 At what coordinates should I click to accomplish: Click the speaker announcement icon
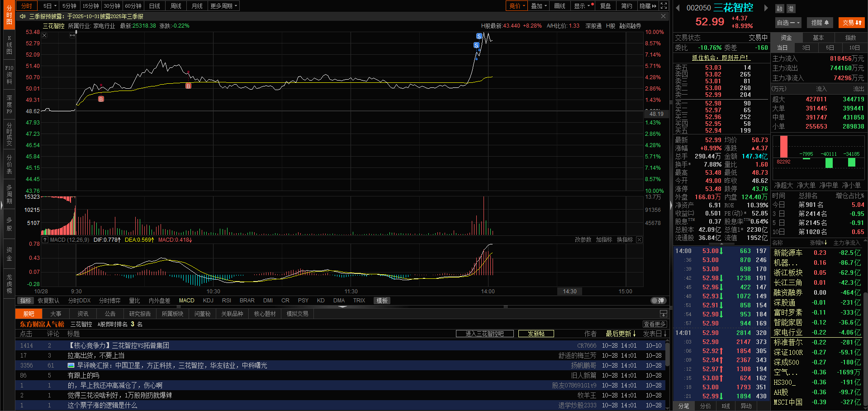coord(23,16)
